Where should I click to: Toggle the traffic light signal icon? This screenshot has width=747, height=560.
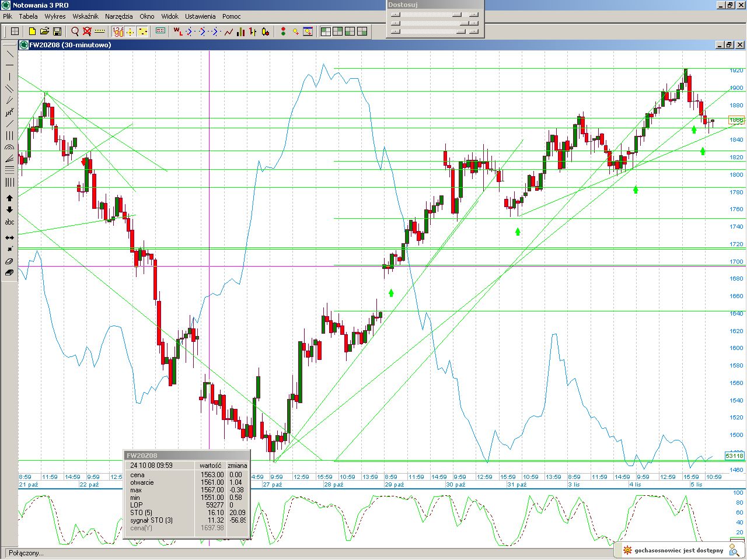(x=283, y=32)
